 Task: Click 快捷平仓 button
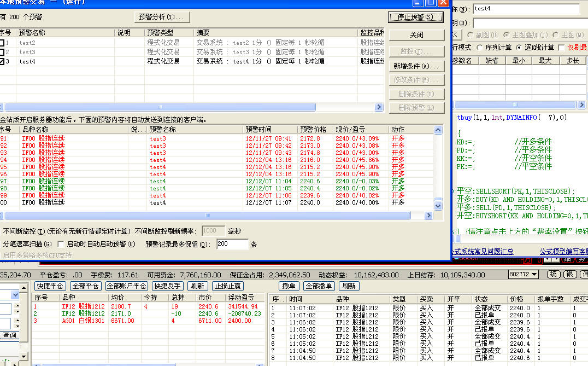point(50,286)
